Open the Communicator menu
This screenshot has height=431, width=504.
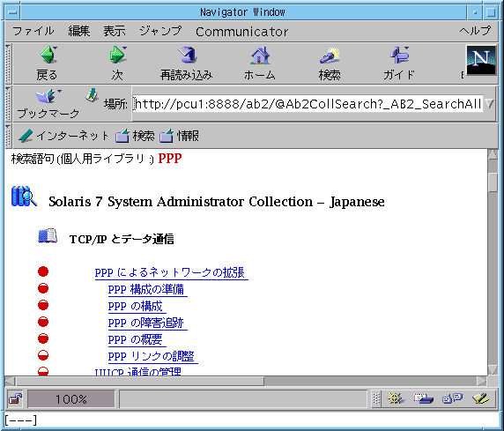[241, 32]
